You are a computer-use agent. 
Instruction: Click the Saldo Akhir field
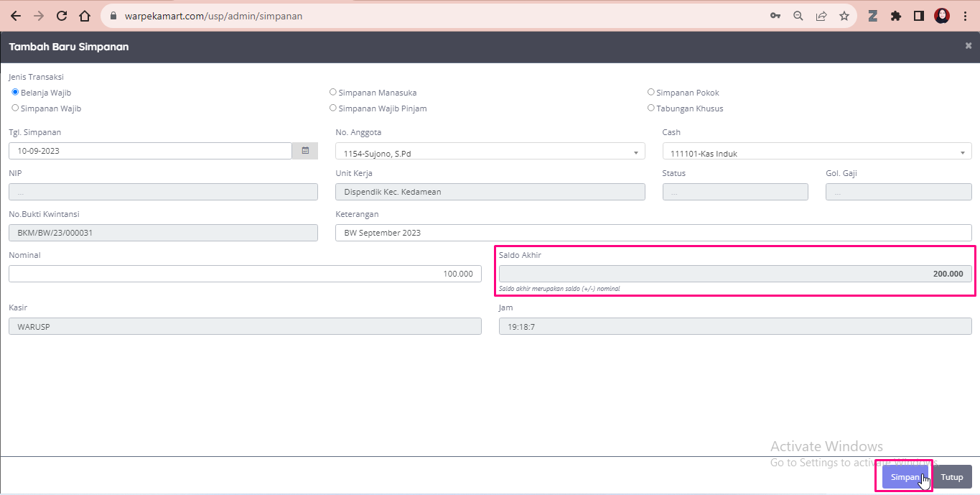click(x=735, y=274)
